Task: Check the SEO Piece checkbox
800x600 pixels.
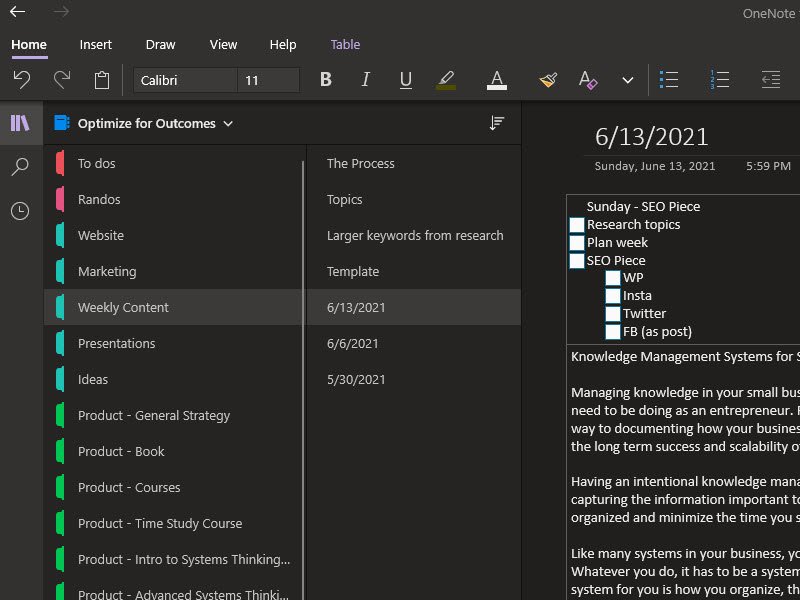Action: pyautogui.click(x=577, y=261)
